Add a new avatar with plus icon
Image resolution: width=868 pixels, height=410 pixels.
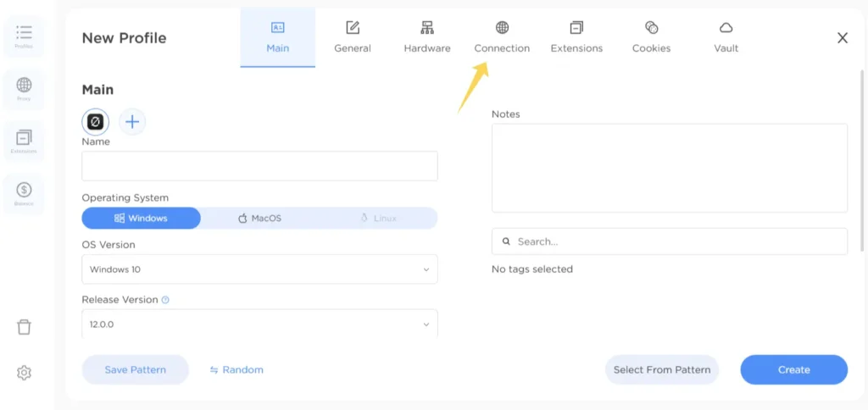(x=132, y=122)
